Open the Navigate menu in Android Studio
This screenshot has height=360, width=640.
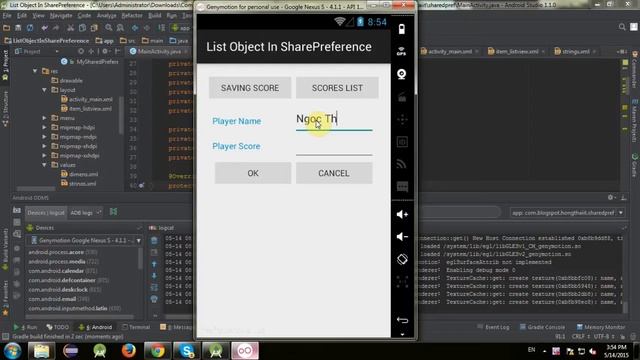click(61, 16)
